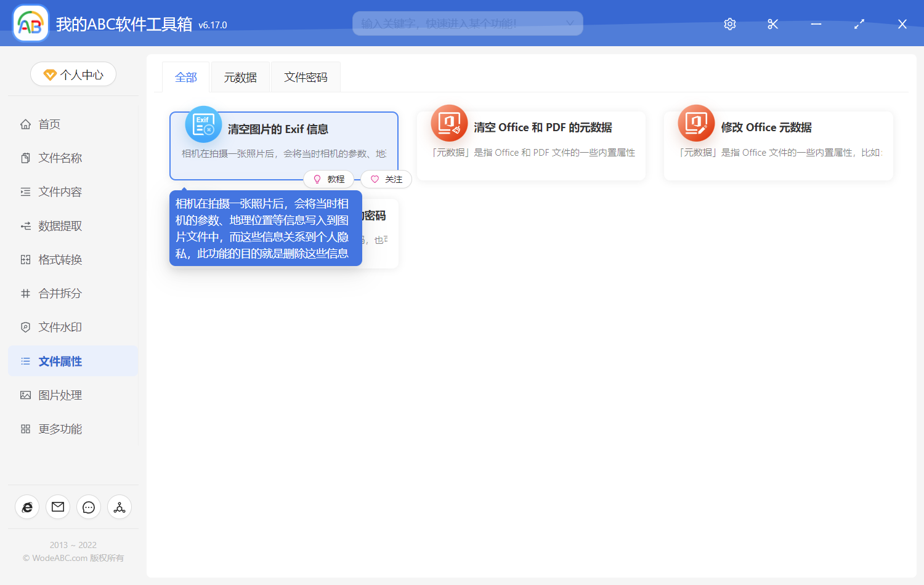Viewport: 924px width, 585px height.
Task: Open settings via the gear icon
Action: (729, 23)
